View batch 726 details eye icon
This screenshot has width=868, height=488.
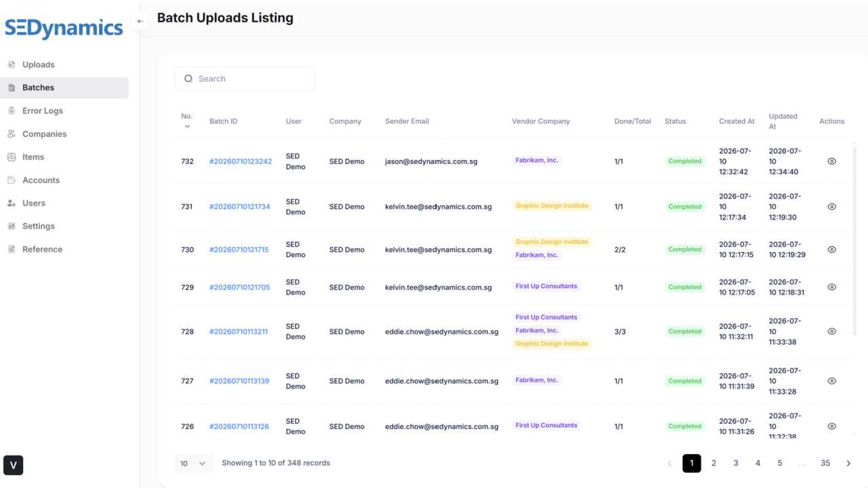click(832, 426)
